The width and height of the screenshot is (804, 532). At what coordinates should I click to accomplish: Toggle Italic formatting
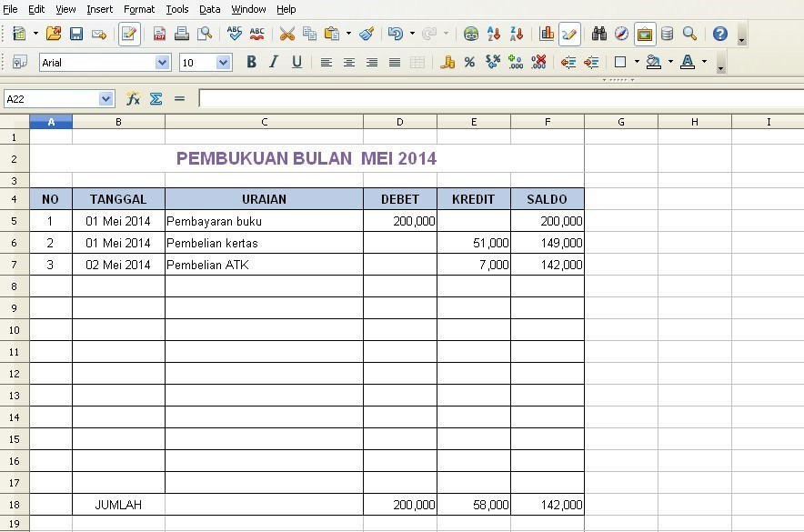click(274, 62)
